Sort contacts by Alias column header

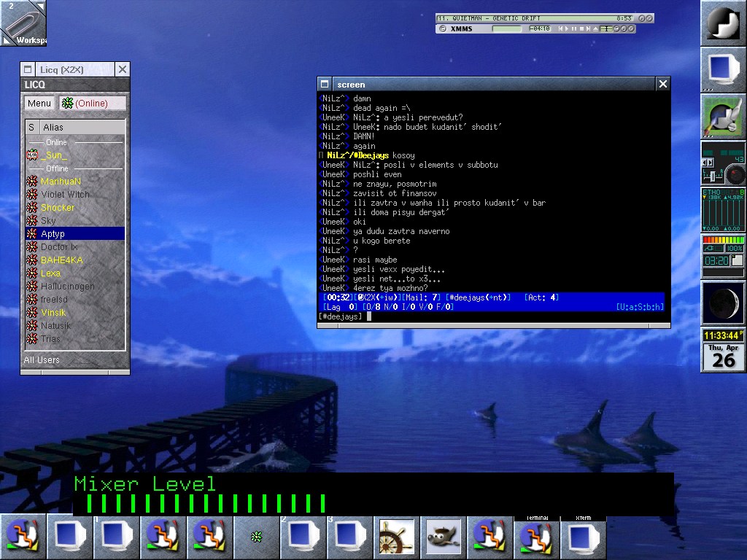click(82, 127)
